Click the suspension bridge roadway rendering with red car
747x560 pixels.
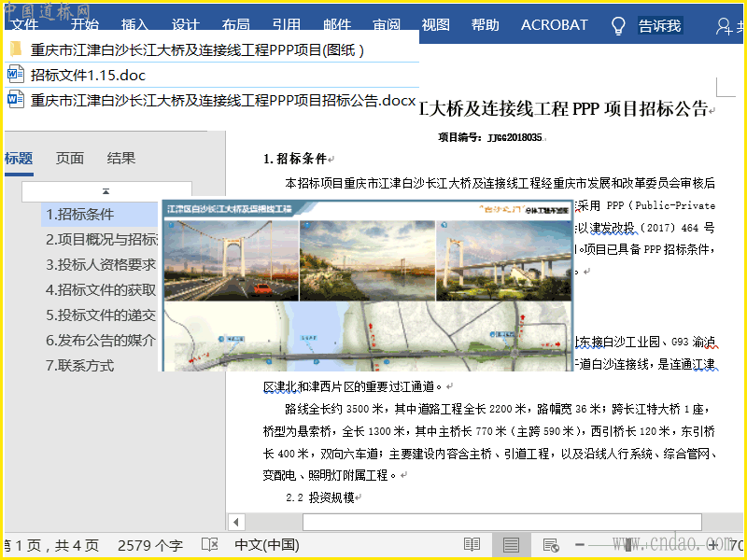pos(231,260)
